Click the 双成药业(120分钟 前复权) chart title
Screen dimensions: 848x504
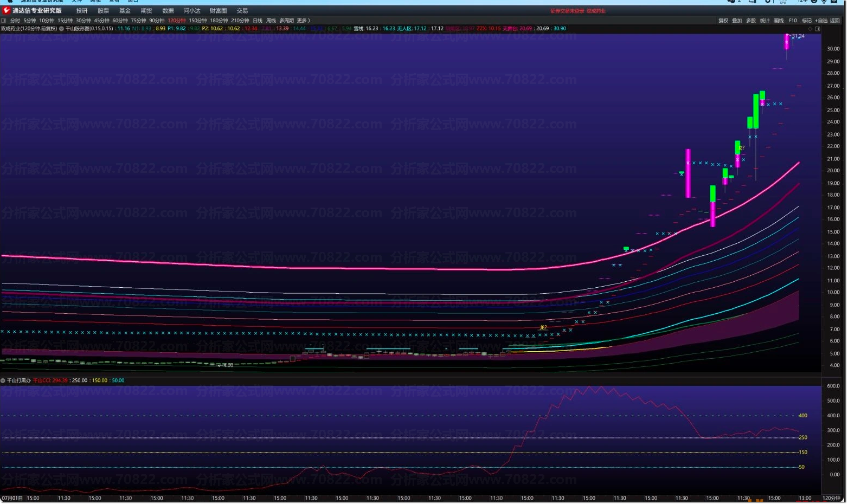[29, 29]
